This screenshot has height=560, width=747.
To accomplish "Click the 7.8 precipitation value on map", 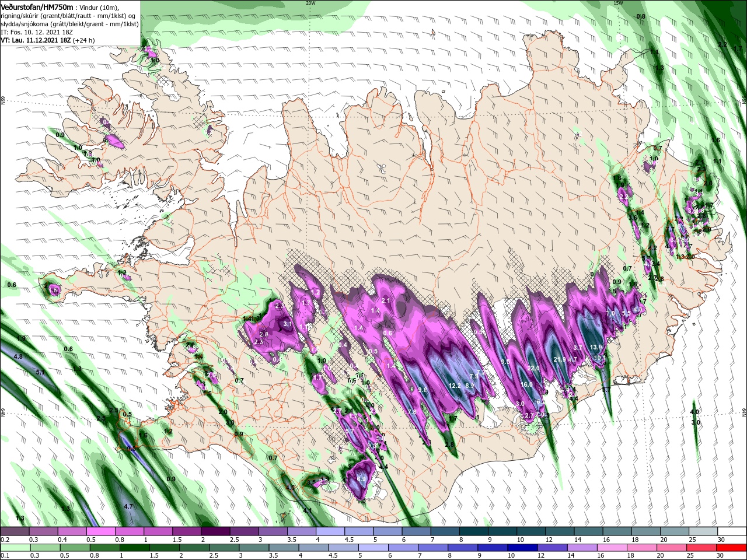I will tap(412, 412).
